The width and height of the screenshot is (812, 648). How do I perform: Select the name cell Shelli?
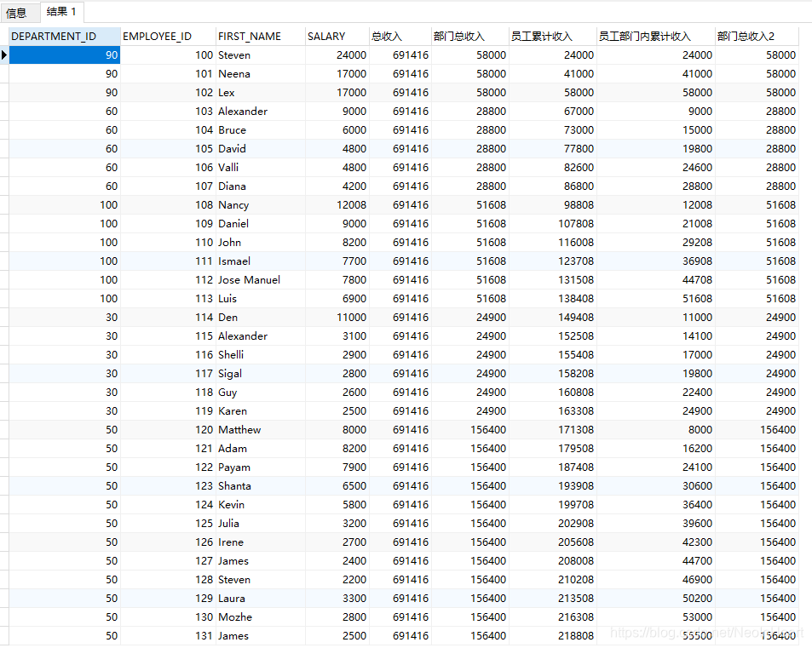(261, 354)
